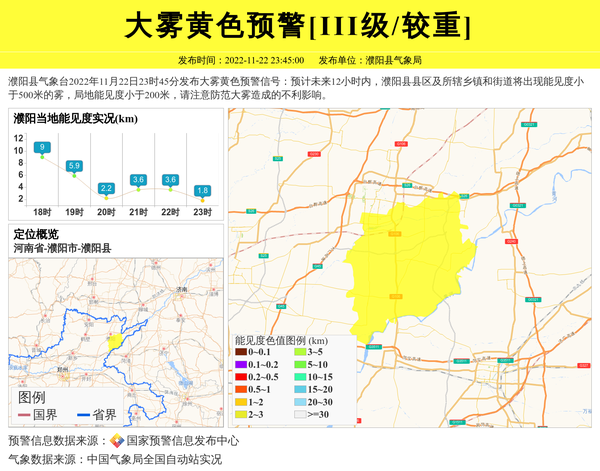Click the 22时 label on the chart axis
600x471 pixels.
pos(170,212)
